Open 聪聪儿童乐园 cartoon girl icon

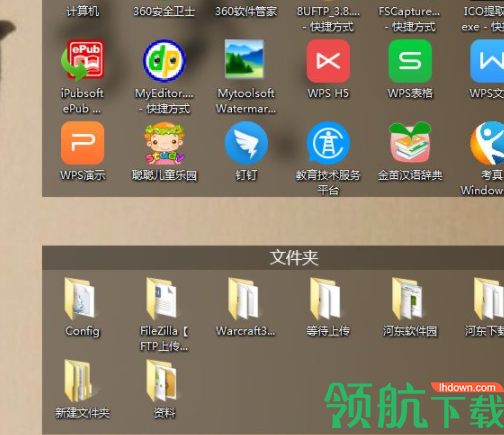[164, 144]
